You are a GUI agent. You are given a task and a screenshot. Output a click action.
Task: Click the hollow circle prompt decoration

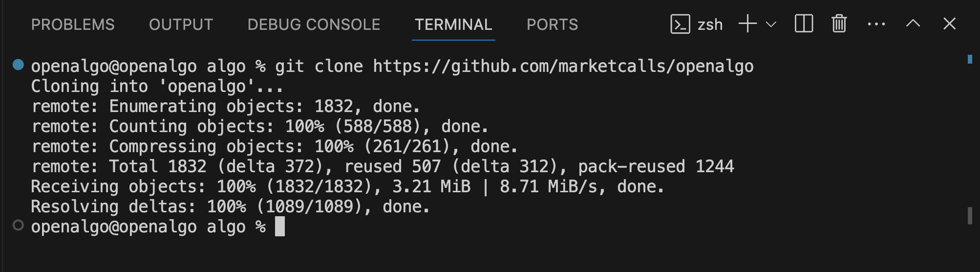[18, 226]
